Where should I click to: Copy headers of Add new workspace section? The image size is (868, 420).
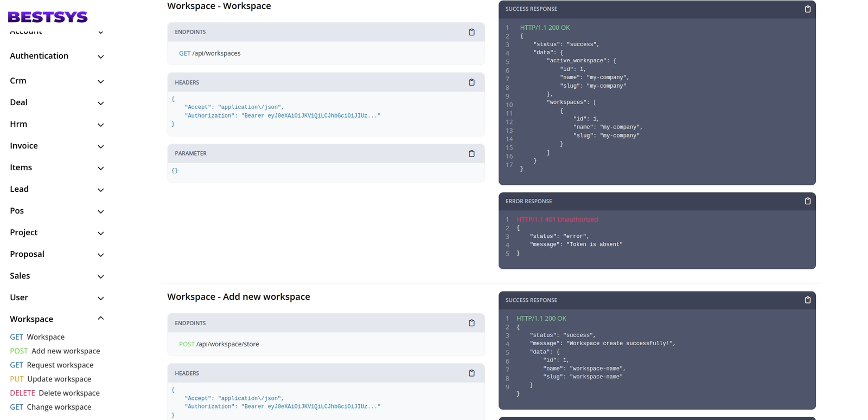coord(471,373)
